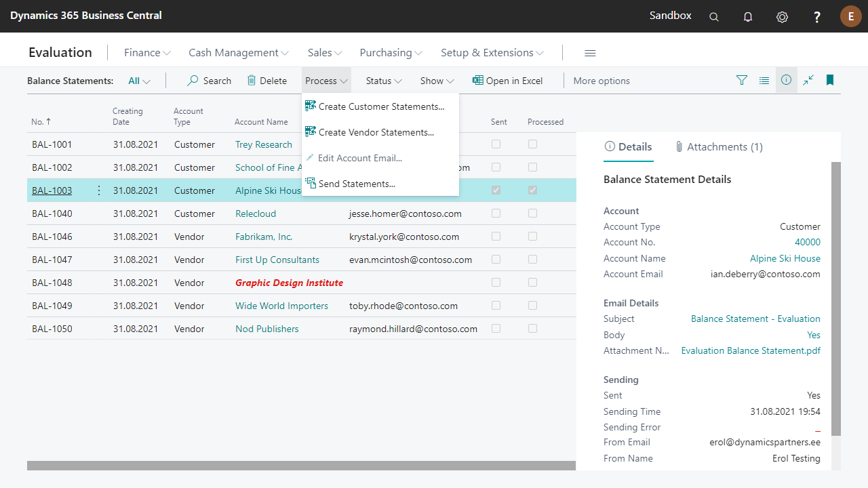Image resolution: width=868 pixels, height=488 pixels.
Task: Open account number 40000 link
Action: click(808, 242)
